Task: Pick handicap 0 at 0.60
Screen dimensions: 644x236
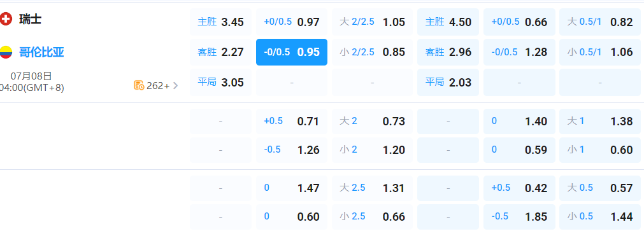Action: coord(292,217)
